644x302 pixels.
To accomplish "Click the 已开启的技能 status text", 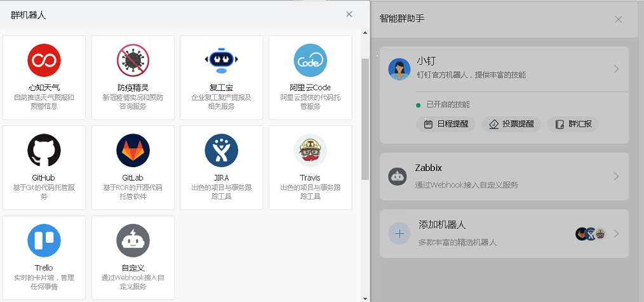I will point(448,105).
